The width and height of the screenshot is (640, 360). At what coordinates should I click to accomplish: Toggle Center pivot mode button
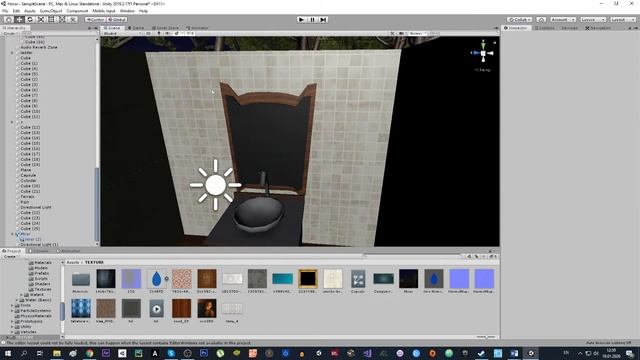click(95, 19)
